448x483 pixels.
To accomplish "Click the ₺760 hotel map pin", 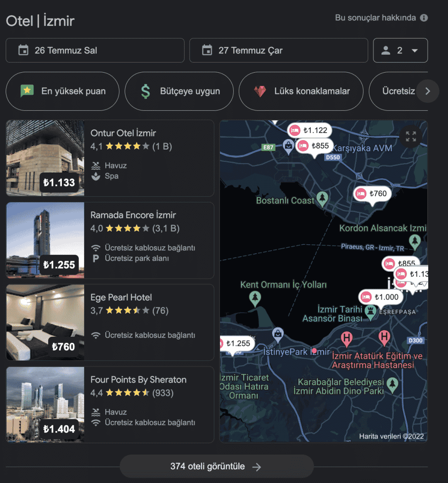I will (372, 193).
